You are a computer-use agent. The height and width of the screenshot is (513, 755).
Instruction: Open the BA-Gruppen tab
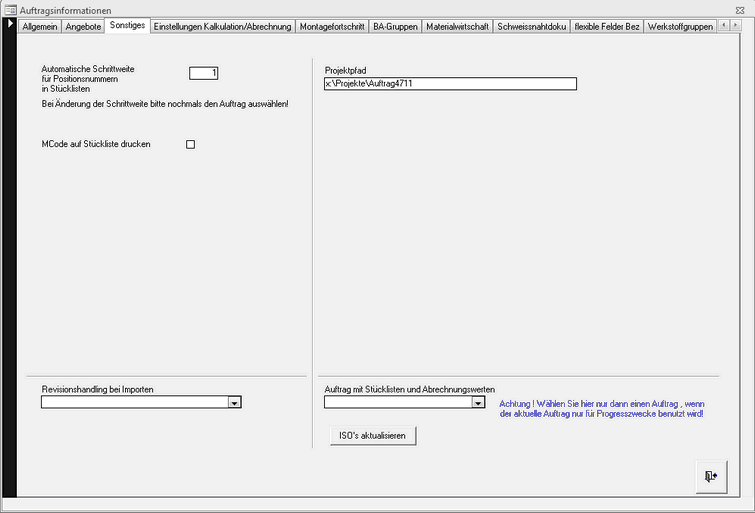[x=395, y=27]
